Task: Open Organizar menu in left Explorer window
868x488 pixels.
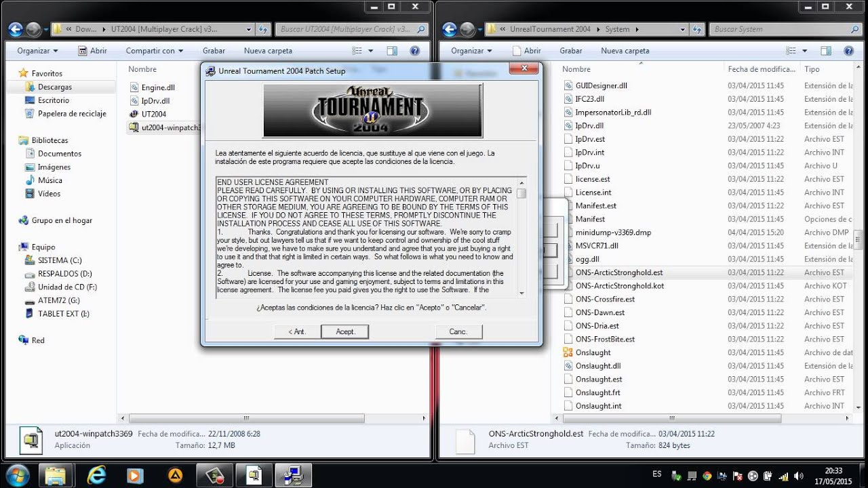Action: [x=38, y=51]
